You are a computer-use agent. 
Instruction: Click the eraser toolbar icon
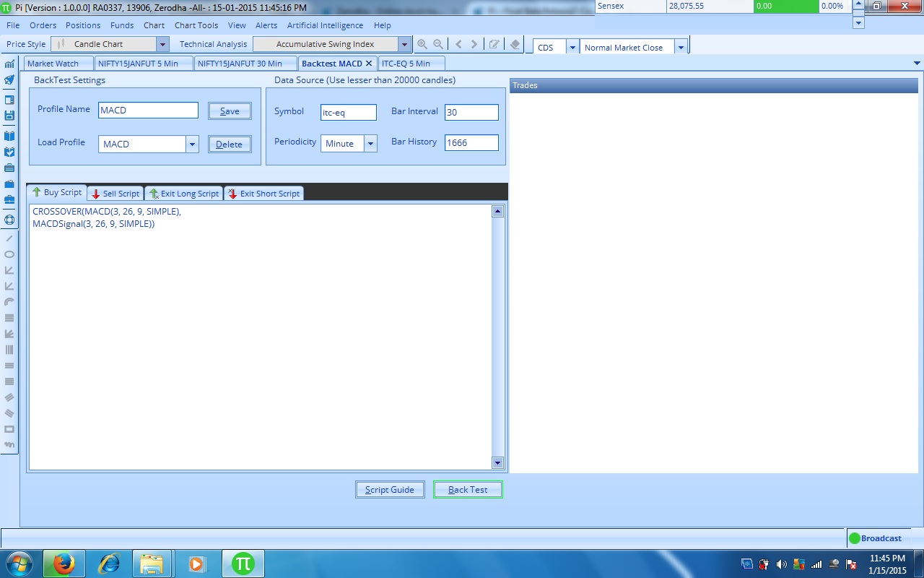click(515, 44)
